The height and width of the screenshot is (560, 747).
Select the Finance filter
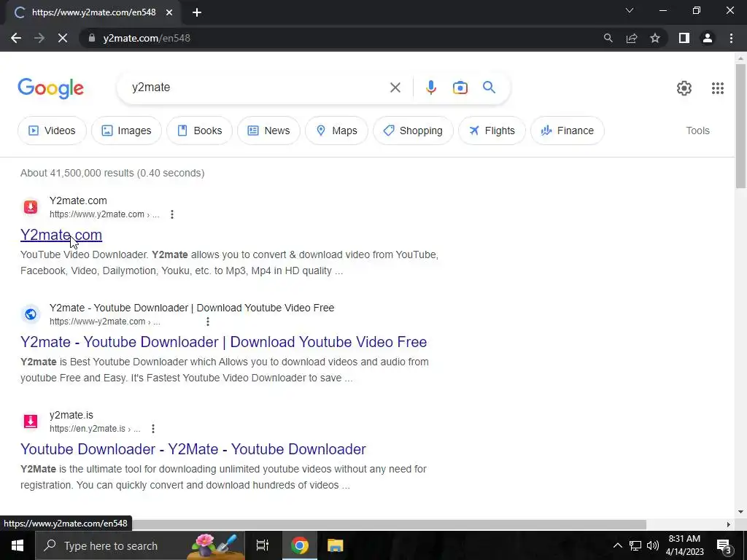pyautogui.click(x=568, y=131)
